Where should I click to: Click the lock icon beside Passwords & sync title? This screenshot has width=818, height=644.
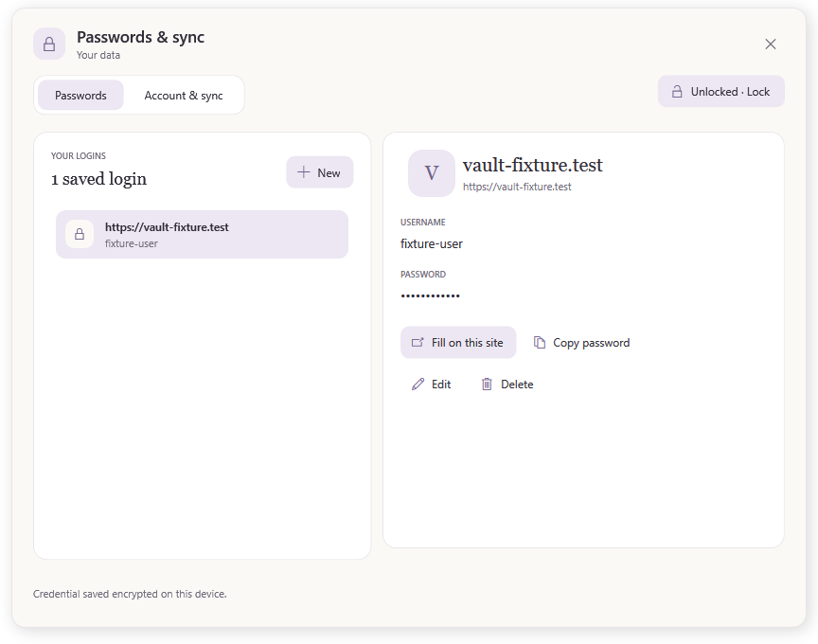pos(49,44)
